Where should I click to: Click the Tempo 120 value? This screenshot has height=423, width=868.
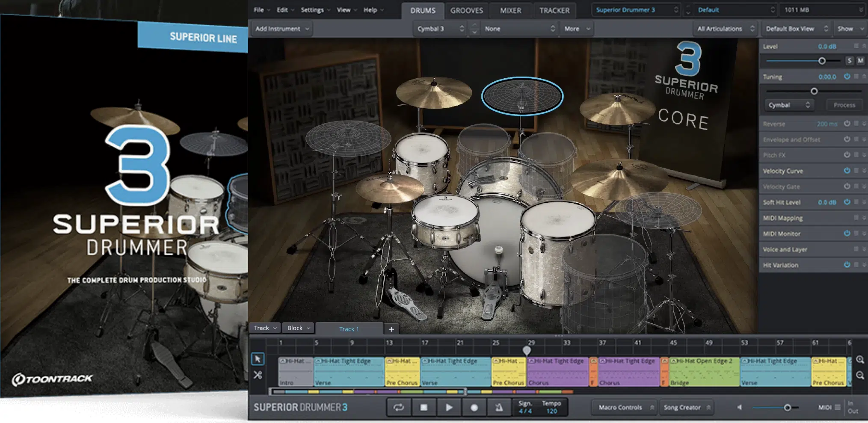tap(551, 411)
